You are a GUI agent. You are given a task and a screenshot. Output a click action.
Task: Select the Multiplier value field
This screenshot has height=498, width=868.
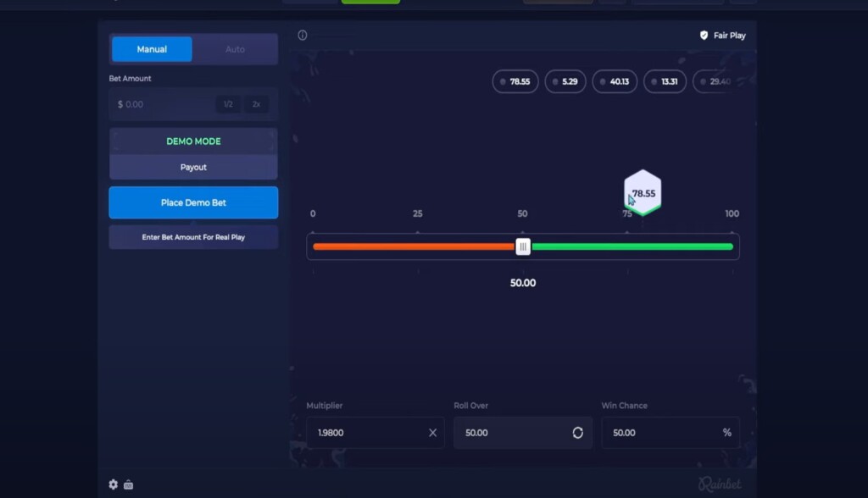(x=364, y=433)
